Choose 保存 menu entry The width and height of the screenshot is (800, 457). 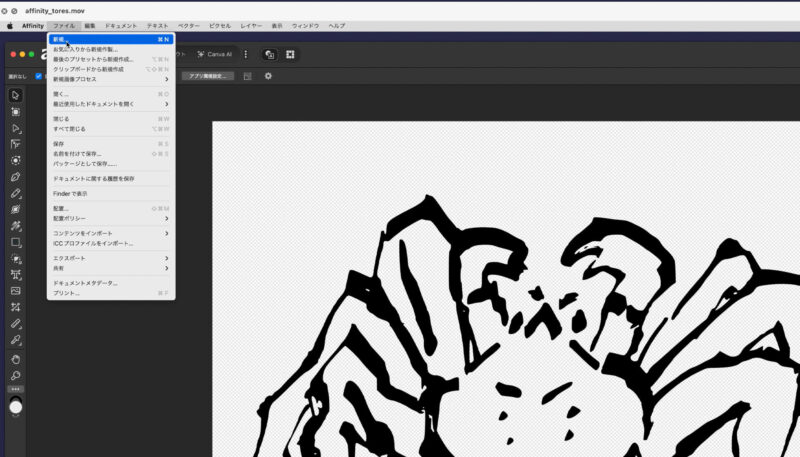[x=111, y=144]
